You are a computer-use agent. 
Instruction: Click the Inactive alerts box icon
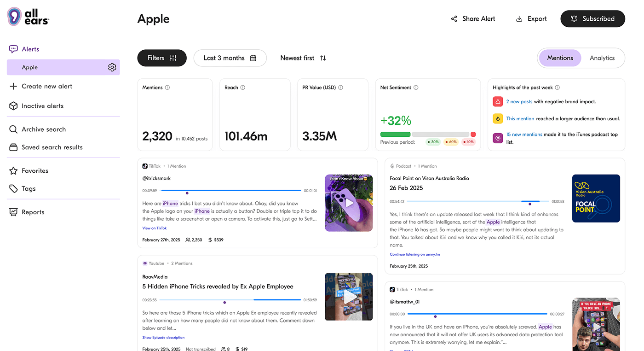tap(13, 106)
